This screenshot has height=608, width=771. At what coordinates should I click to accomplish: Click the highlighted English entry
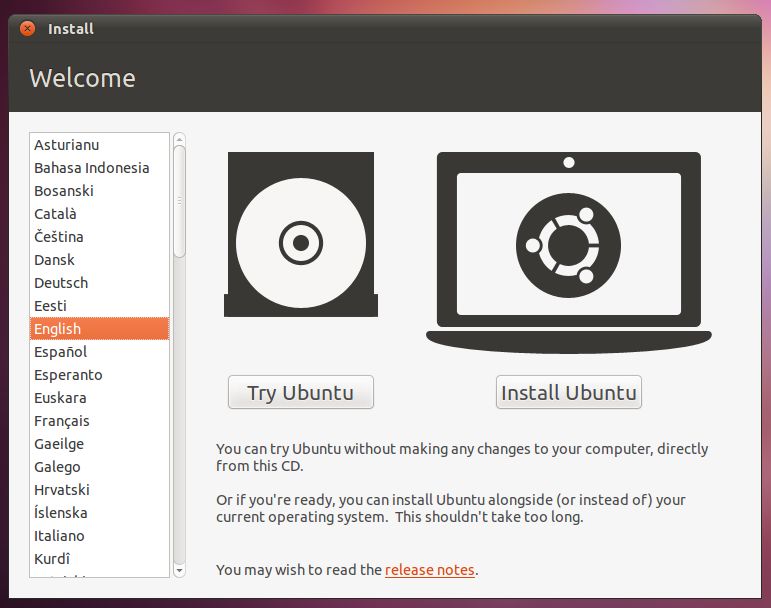coord(99,329)
